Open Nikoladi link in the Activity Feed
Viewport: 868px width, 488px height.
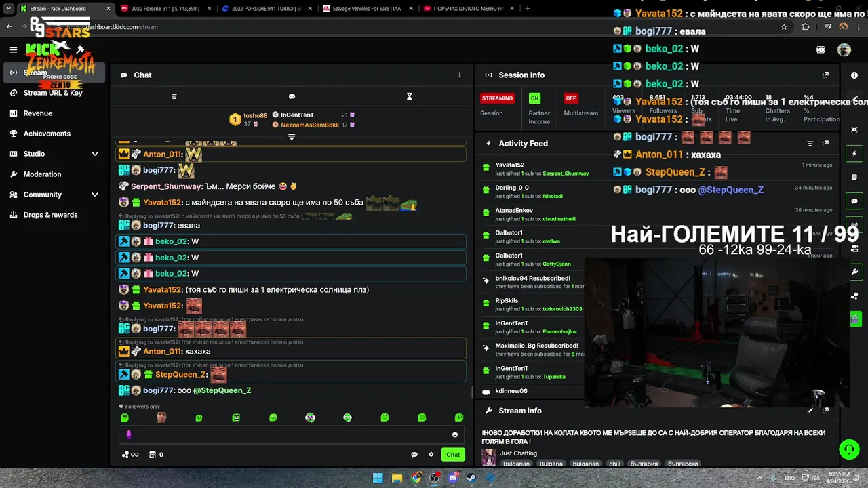click(x=553, y=196)
